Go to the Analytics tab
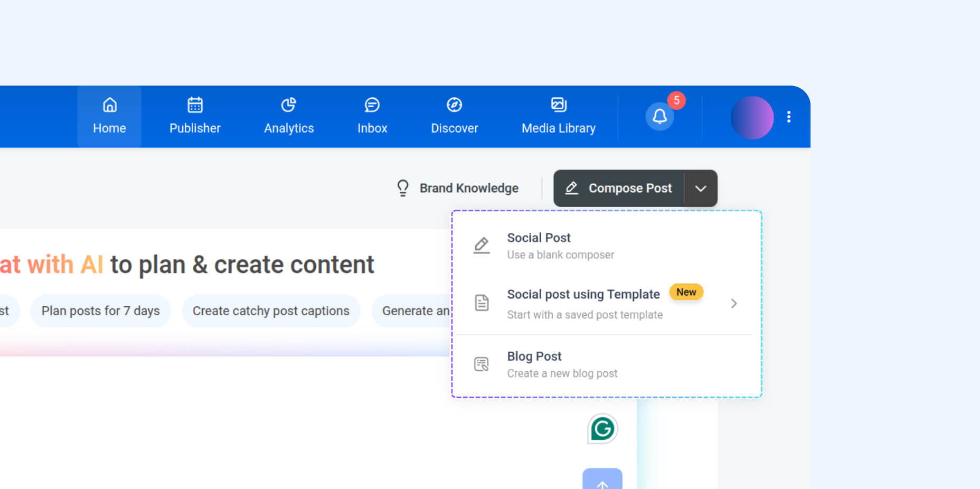 pos(289,117)
